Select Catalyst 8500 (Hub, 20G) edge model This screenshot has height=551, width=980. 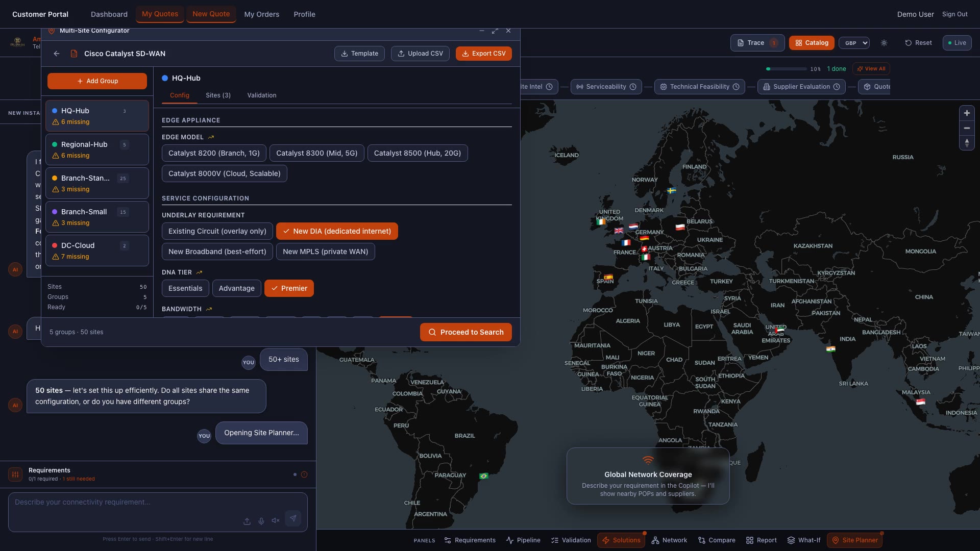pos(418,153)
